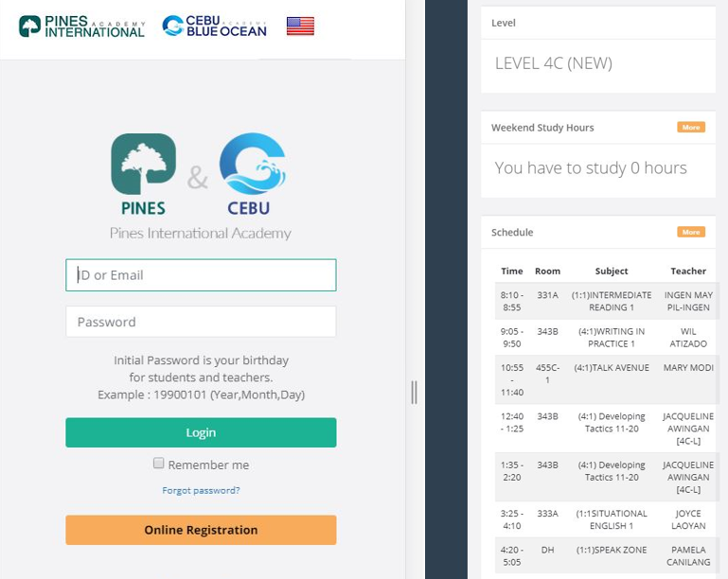Click the Room column header
This screenshot has width=728, height=579.
[547, 271]
